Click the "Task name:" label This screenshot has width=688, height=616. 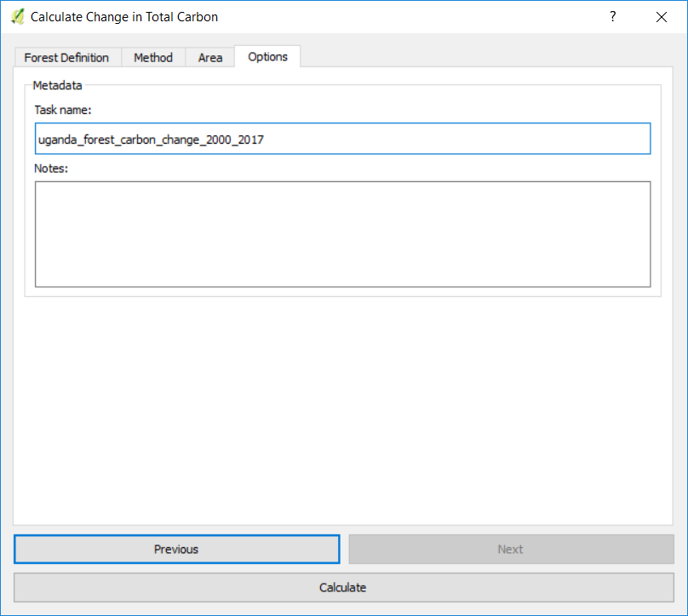[63, 110]
